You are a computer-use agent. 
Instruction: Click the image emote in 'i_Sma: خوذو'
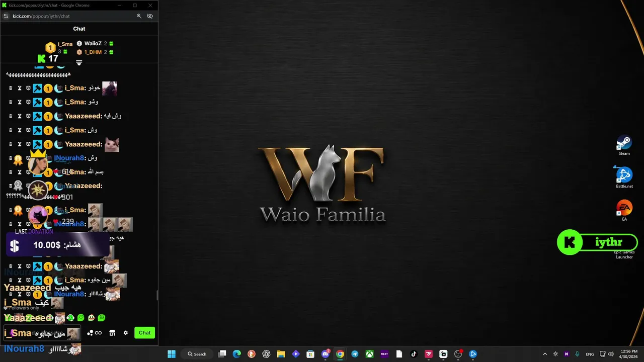click(x=109, y=88)
